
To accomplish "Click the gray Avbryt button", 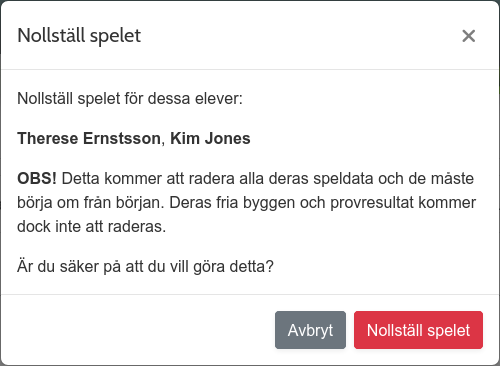I will (x=310, y=330).
